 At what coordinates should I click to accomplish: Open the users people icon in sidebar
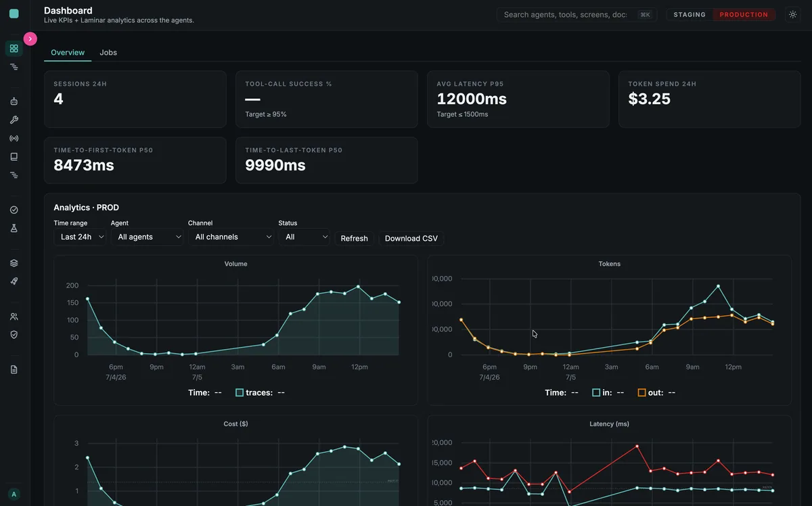pos(14,317)
